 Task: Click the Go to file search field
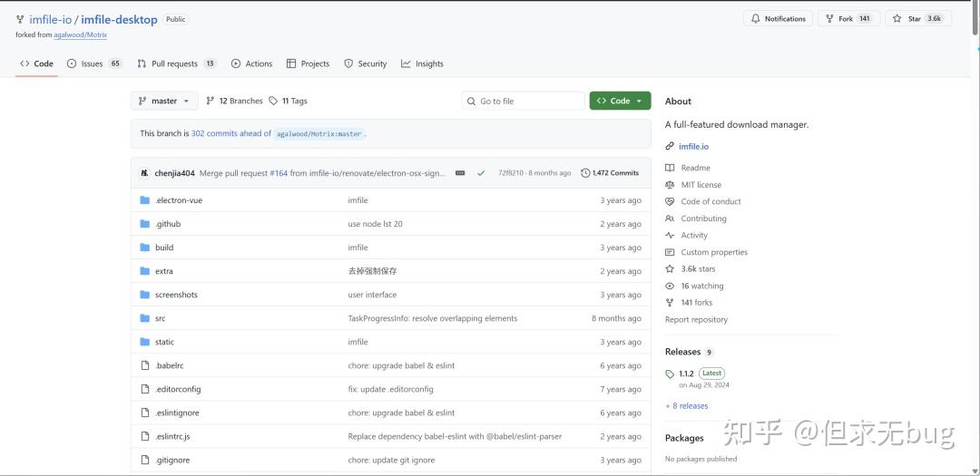pyautogui.click(x=524, y=102)
